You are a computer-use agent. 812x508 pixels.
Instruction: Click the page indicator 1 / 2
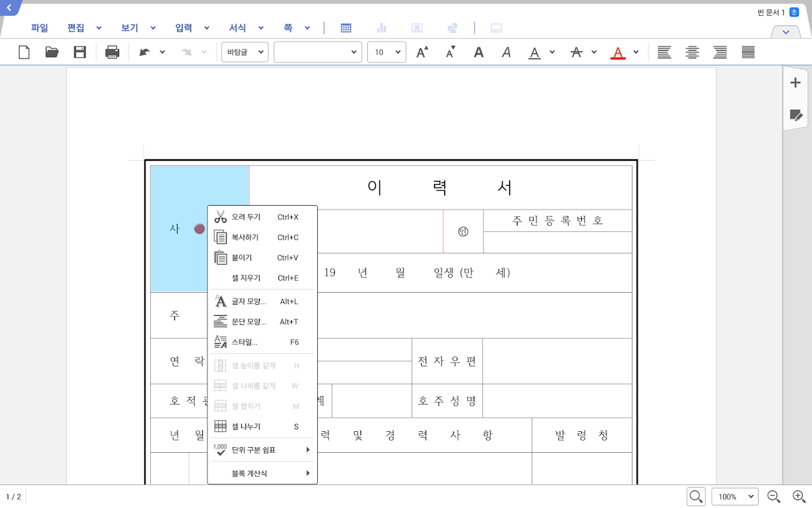tap(13, 497)
